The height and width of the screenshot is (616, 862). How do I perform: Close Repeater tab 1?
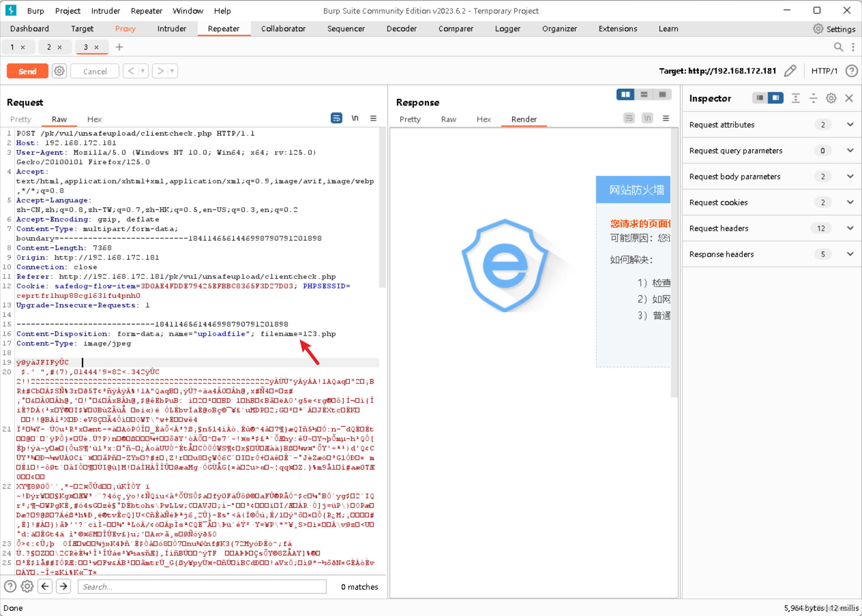point(23,47)
